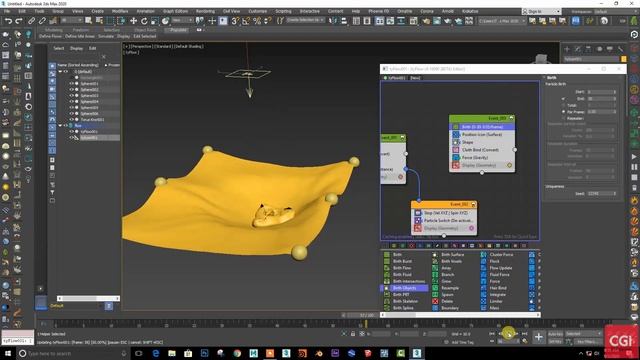The image size is (640, 360).
Task: Click the Windows Start button
Action: (7, 353)
